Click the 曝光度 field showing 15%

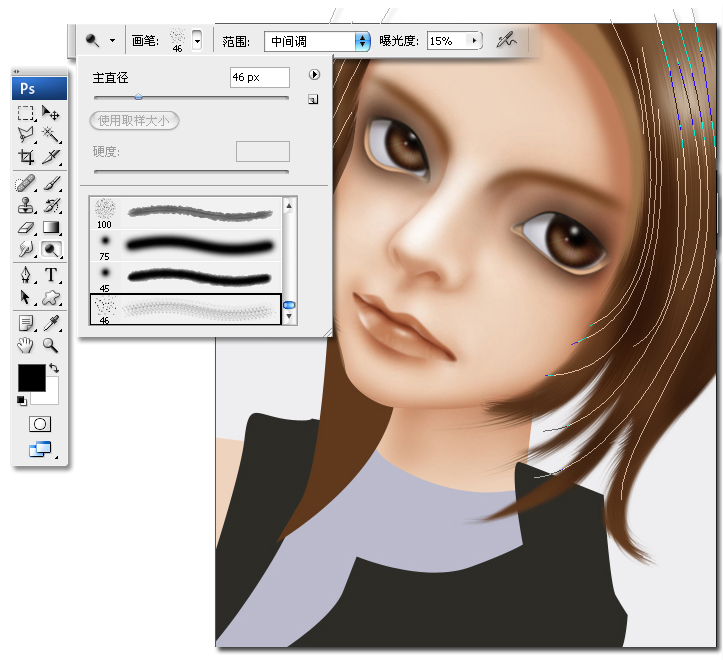pos(447,41)
